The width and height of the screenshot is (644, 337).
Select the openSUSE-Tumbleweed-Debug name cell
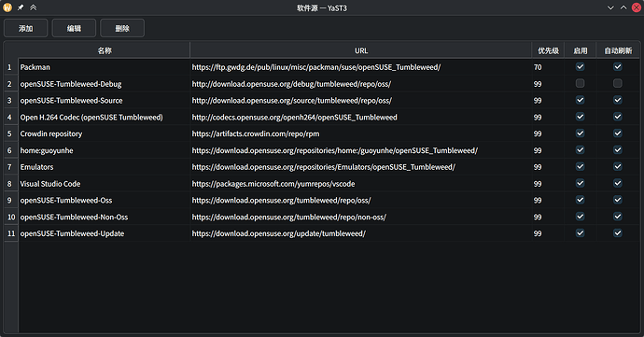105,84
